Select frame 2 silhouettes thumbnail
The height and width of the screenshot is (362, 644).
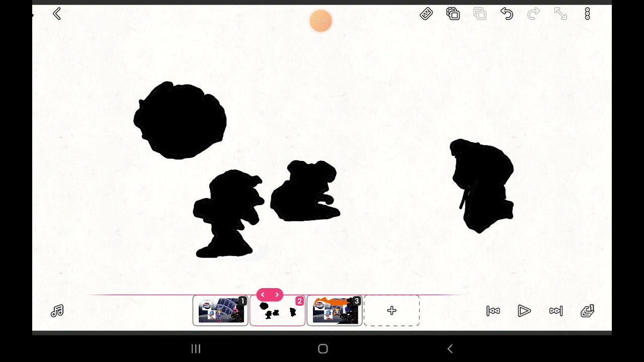277,311
